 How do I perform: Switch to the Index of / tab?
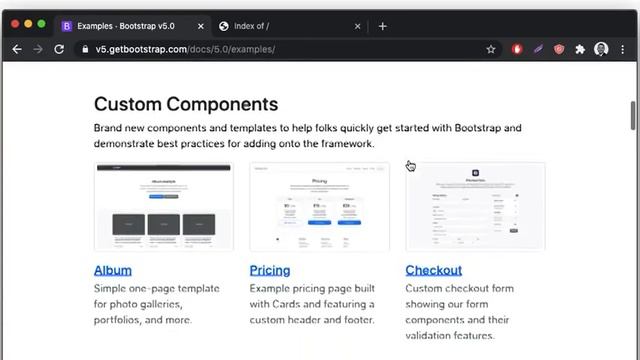(290, 26)
